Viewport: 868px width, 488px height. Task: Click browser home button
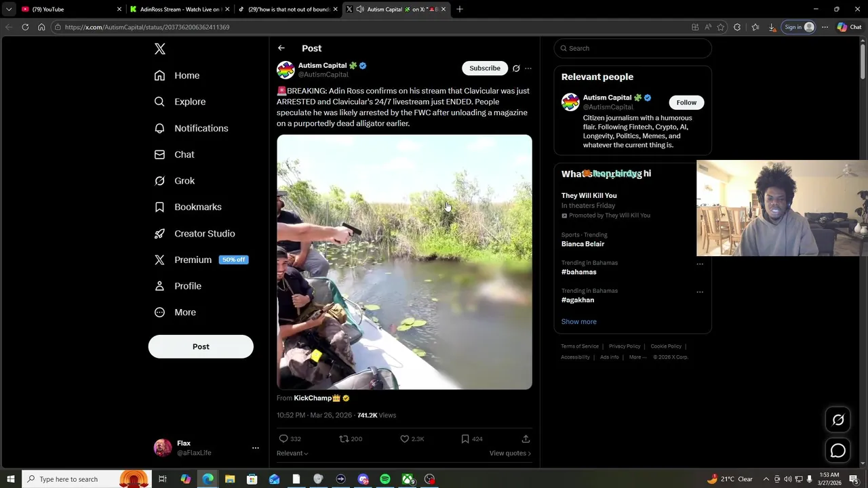click(41, 27)
